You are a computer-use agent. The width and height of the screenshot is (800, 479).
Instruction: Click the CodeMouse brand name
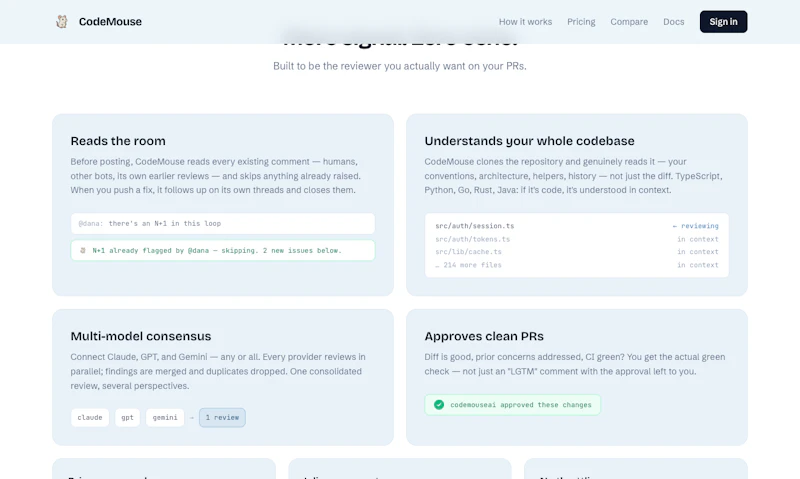(x=110, y=21)
